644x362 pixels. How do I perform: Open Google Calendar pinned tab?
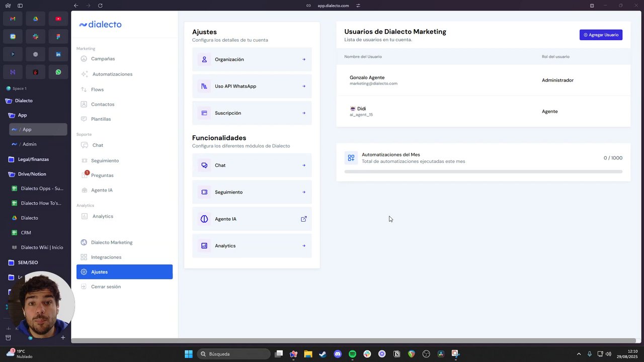click(x=13, y=37)
